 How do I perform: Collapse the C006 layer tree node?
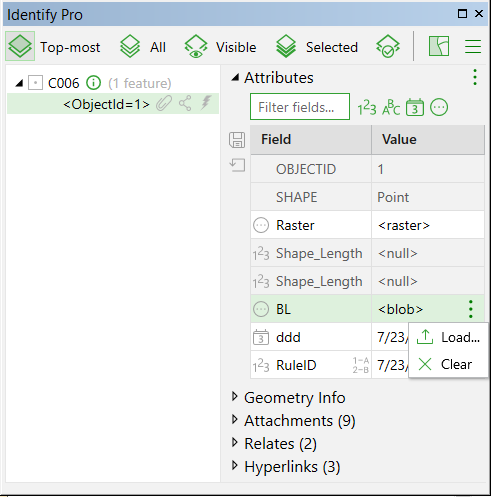[19, 83]
